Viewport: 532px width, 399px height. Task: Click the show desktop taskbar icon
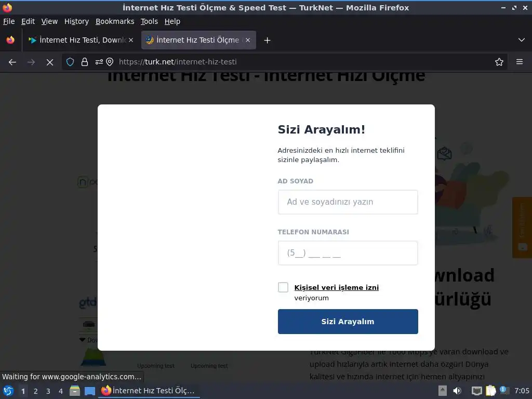pos(89,391)
